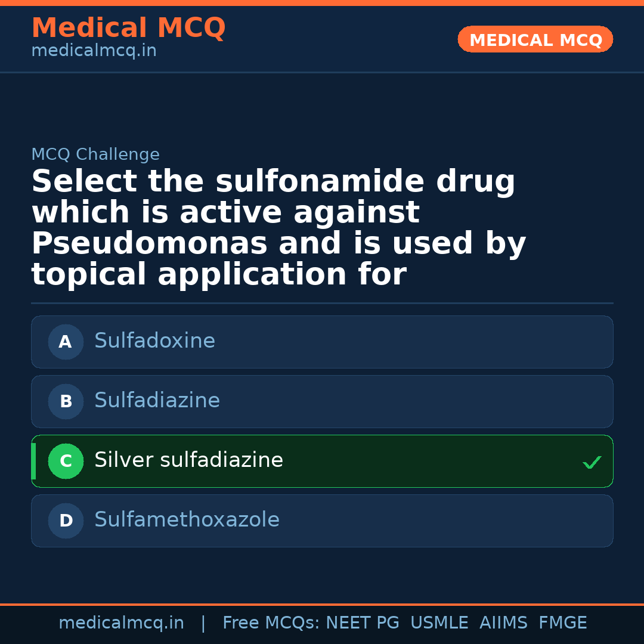This screenshot has width=644, height=644.
Task: Click AIIMS in the footer
Action: (503, 623)
